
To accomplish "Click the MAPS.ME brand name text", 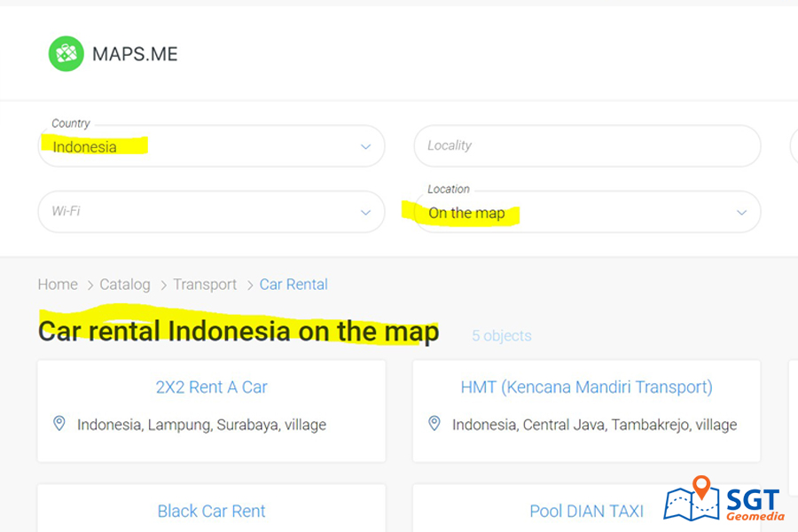I will 135,54.
